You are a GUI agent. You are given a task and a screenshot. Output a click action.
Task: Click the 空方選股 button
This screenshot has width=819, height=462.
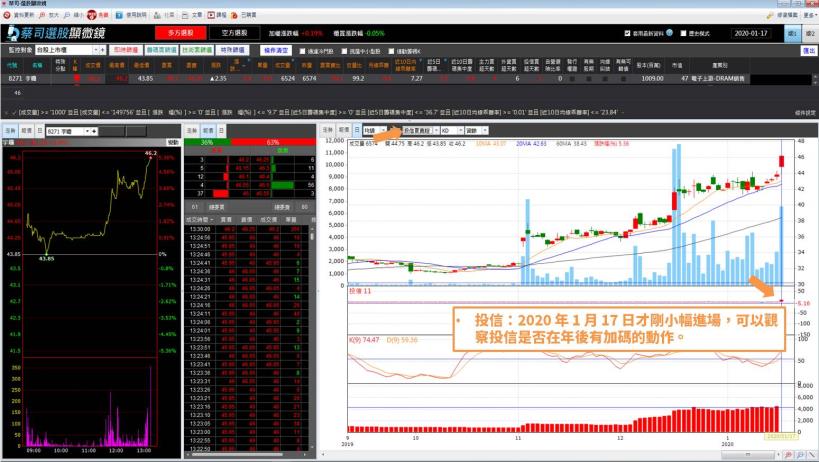pos(235,33)
